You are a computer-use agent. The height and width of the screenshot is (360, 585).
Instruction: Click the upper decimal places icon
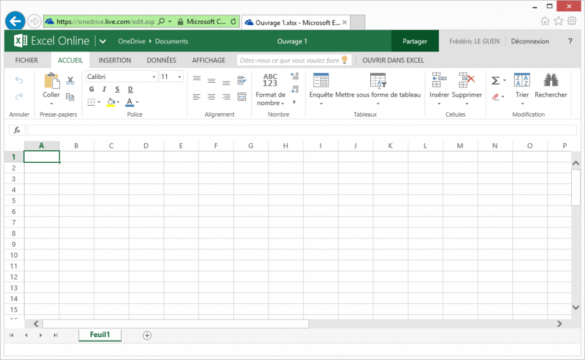[x=295, y=76]
